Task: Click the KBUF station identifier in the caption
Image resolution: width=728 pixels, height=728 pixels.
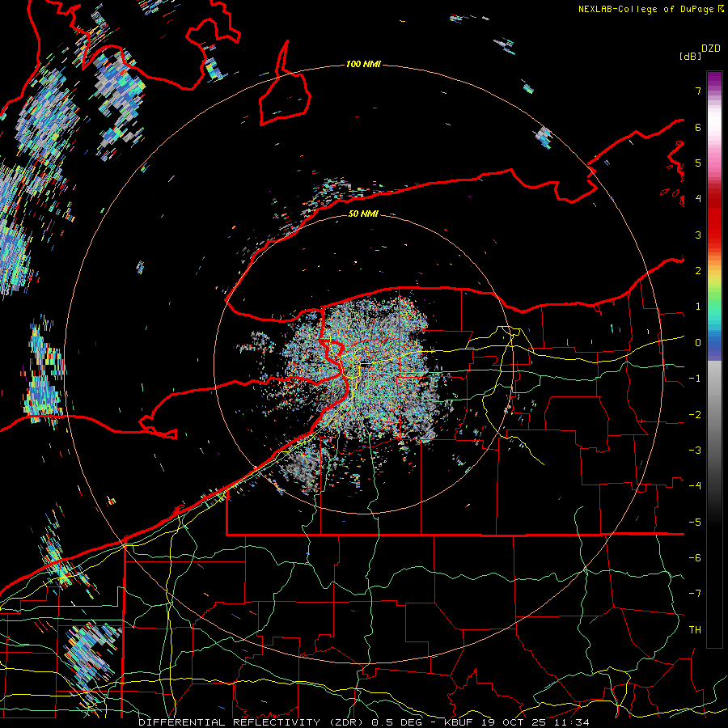Action: coord(460,722)
